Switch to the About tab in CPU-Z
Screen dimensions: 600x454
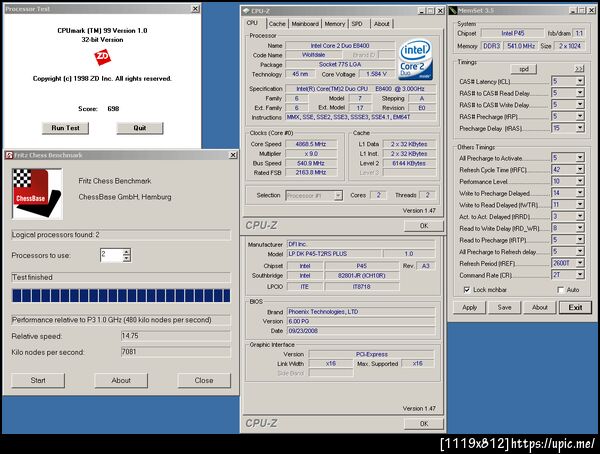point(382,24)
